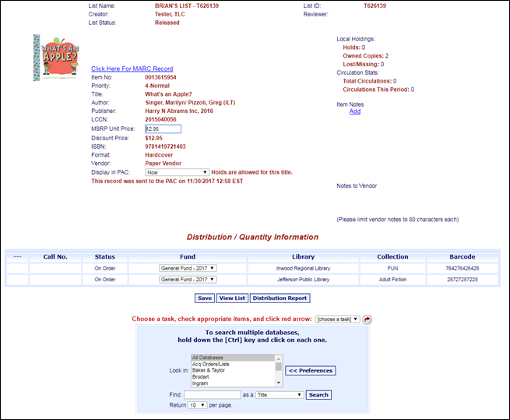The image size is (510, 420).
Task: Click the Adult Fiction collection cell
Action: pyautogui.click(x=392, y=279)
